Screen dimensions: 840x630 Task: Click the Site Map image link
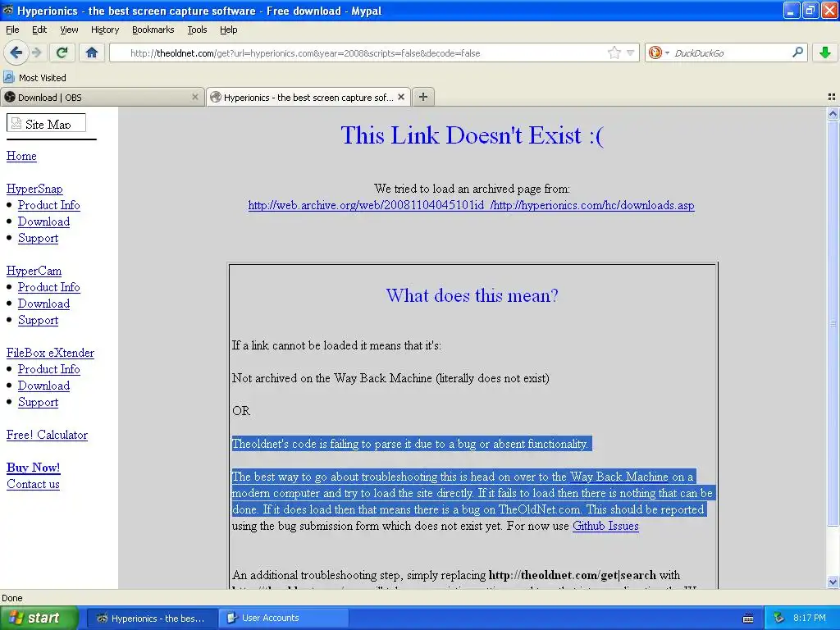coord(46,123)
